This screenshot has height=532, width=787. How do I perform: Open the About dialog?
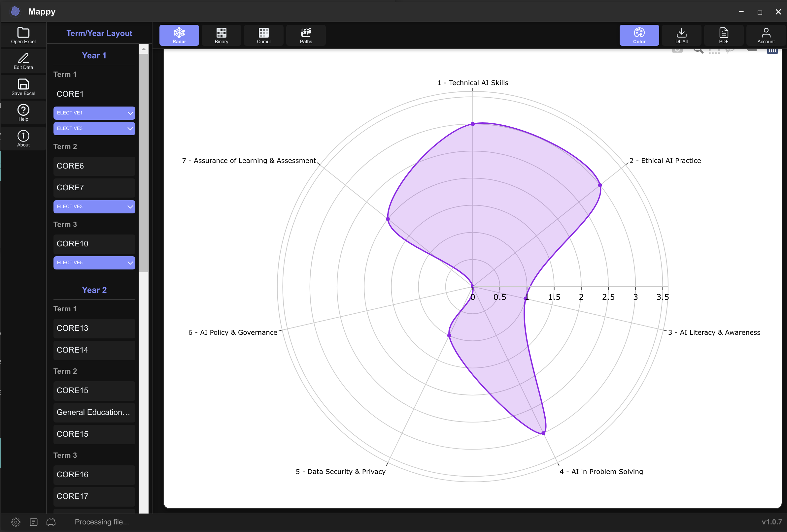(x=23, y=138)
